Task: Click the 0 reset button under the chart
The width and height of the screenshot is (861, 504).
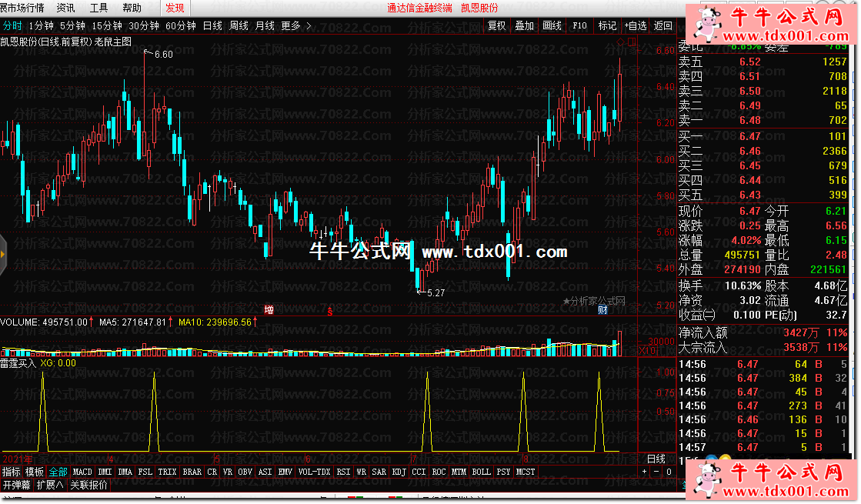Action: coord(669,472)
